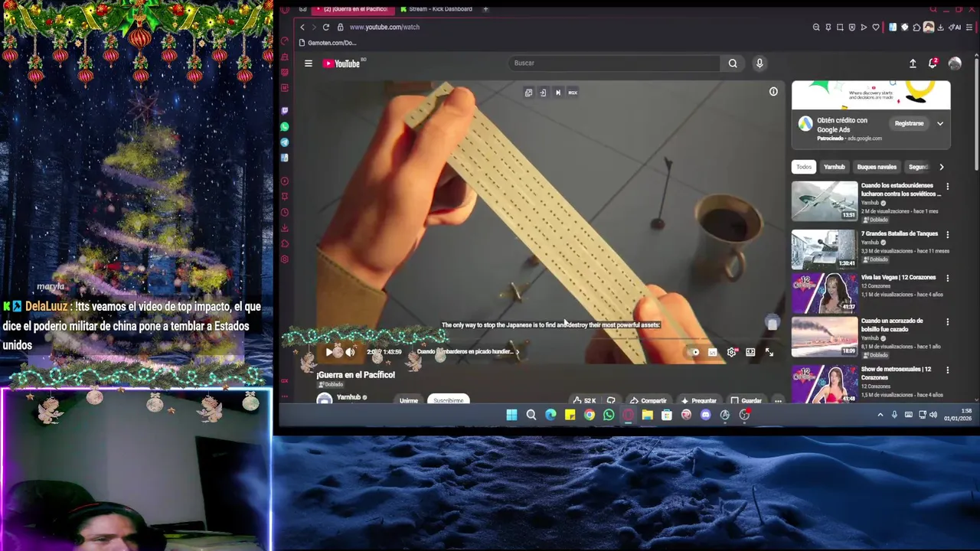The height and width of the screenshot is (551, 980).
Task: Show more filter chips with right chevron
Action: 941,167
